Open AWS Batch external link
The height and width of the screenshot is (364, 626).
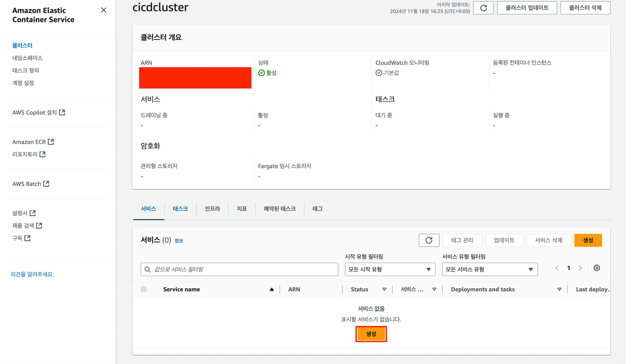click(31, 184)
